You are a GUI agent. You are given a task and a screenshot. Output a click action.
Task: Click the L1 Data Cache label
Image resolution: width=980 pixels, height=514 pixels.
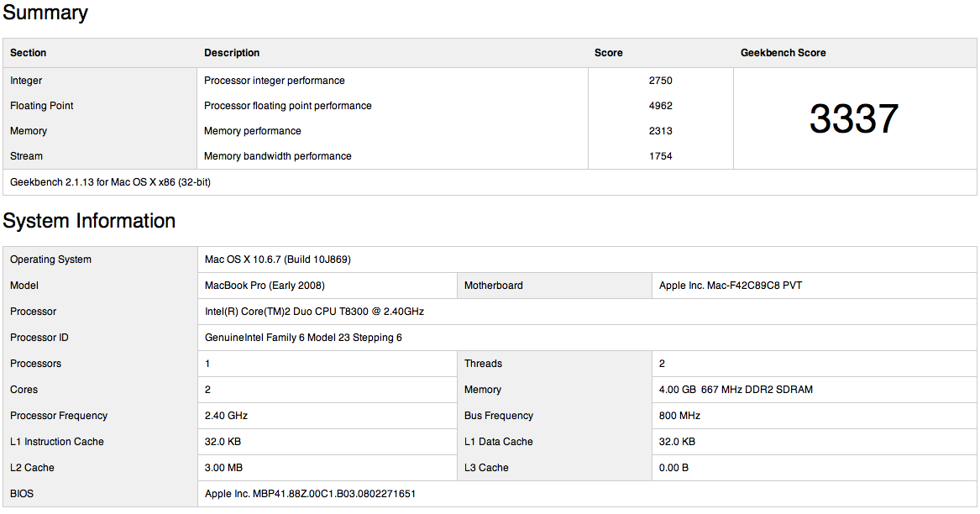(499, 442)
